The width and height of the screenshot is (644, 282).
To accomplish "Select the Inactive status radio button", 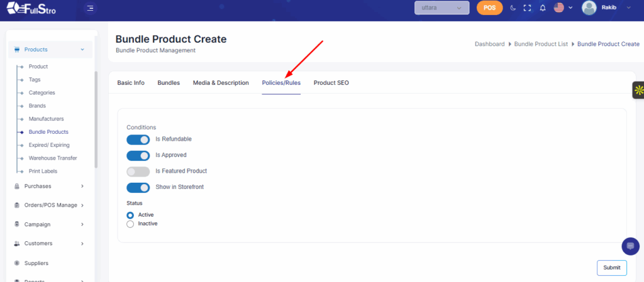I will pos(130,224).
